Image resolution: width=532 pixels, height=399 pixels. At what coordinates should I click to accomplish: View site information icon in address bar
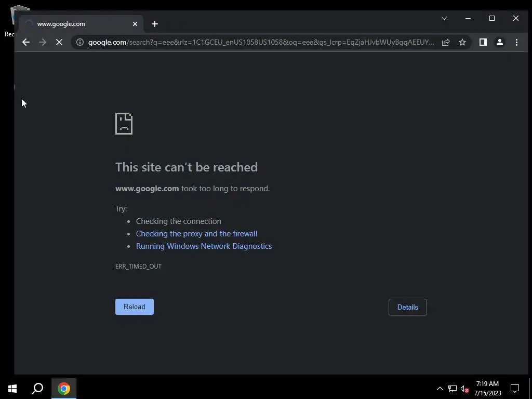pos(79,42)
